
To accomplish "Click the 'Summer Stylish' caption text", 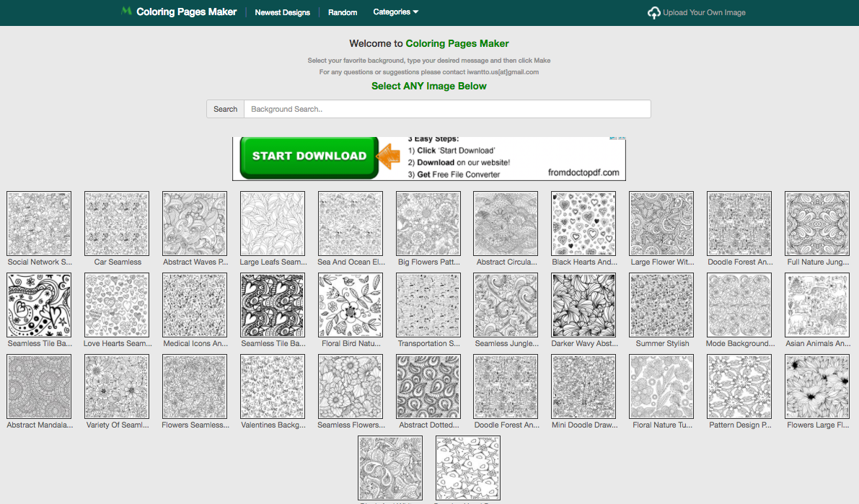I will click(x=662, y=343).
